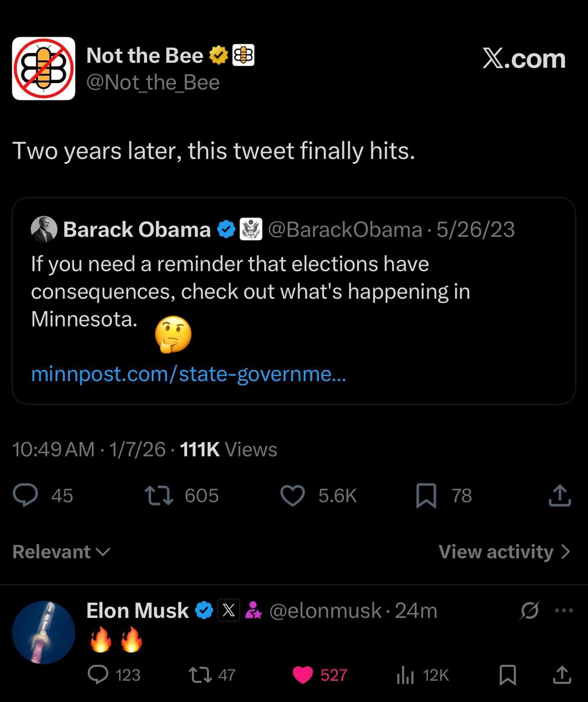View analytics for Elon Musk's reply
The image size is (588, 702).
point(405,675)
